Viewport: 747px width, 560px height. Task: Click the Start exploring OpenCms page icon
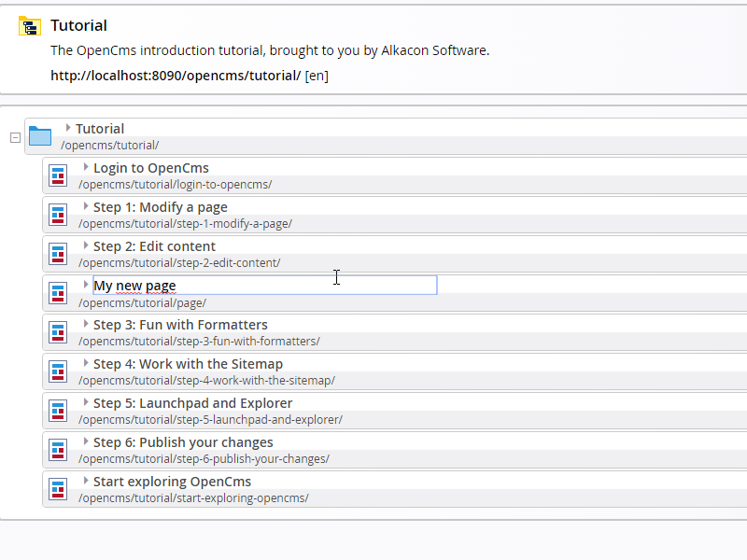pos(57,488)
